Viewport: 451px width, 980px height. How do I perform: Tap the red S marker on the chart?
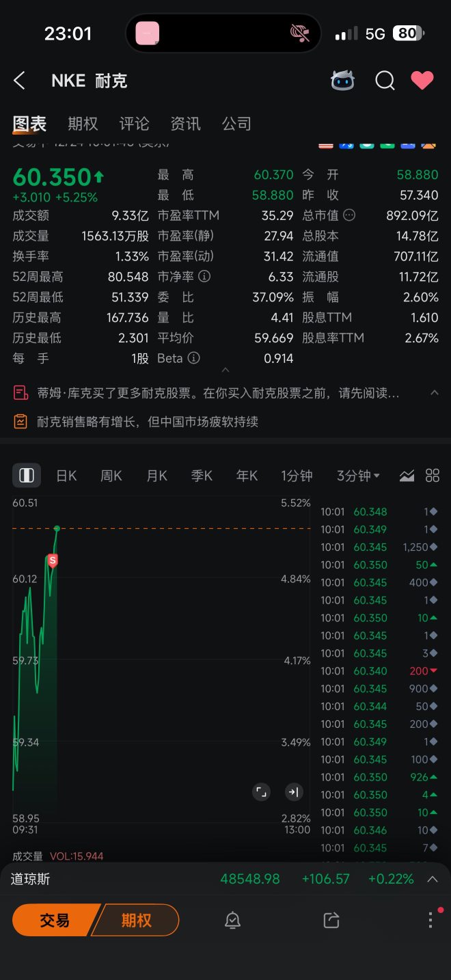(x=53, y=561)
